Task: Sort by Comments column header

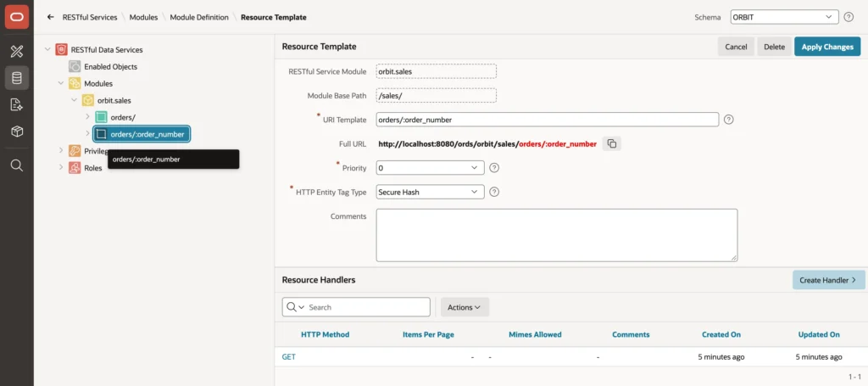Action: 631,334
